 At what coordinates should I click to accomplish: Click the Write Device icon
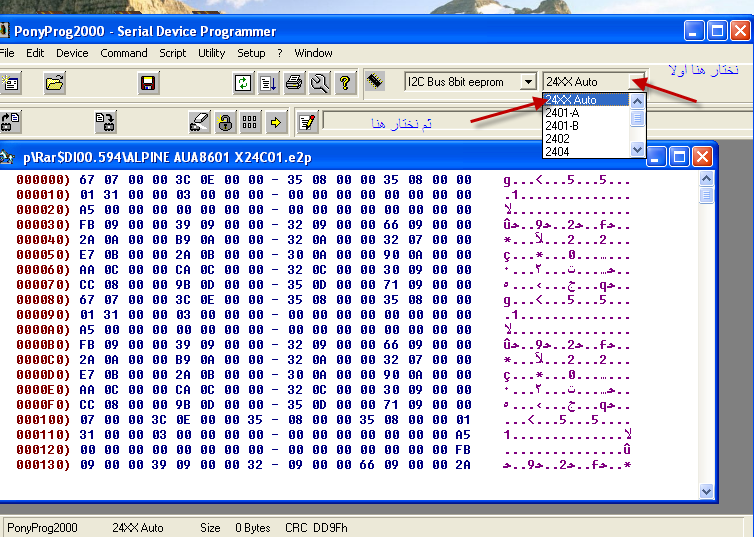(105, 122)
